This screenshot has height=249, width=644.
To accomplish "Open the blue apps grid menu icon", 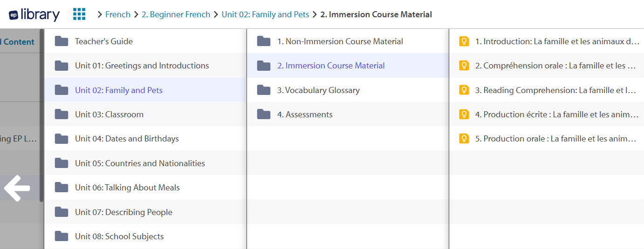I will pyautogui.click(x=79, y=14).
